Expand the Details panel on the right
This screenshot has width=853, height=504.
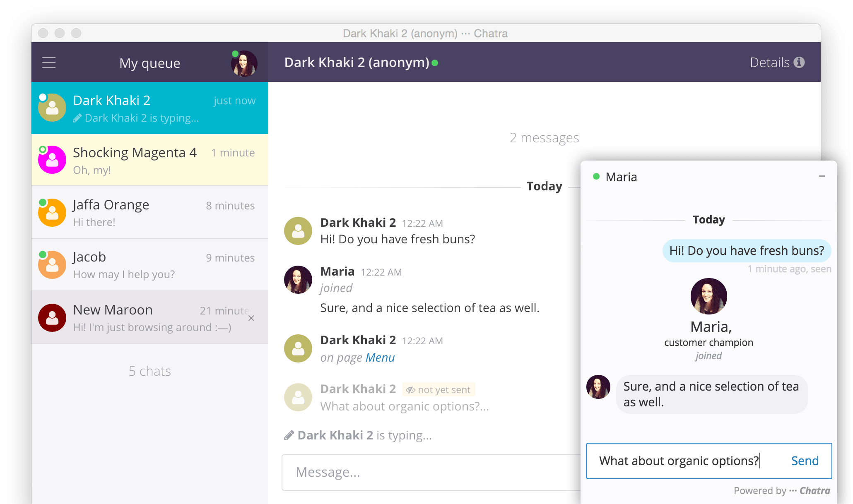[x=777, y=62]
